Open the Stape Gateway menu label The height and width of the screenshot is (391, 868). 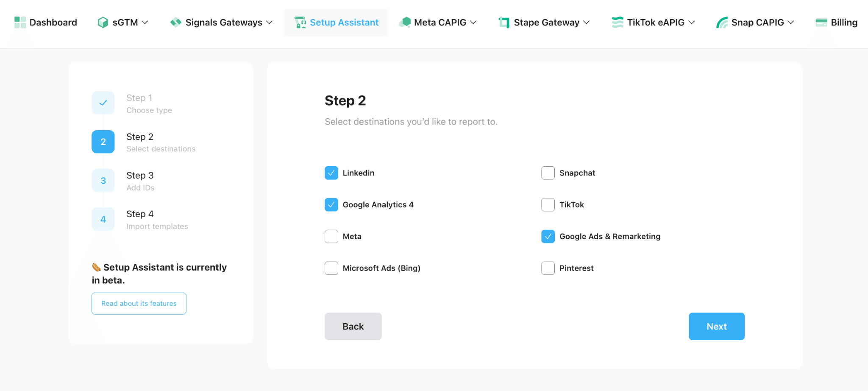pyautogui.click(x=547, y=22)
